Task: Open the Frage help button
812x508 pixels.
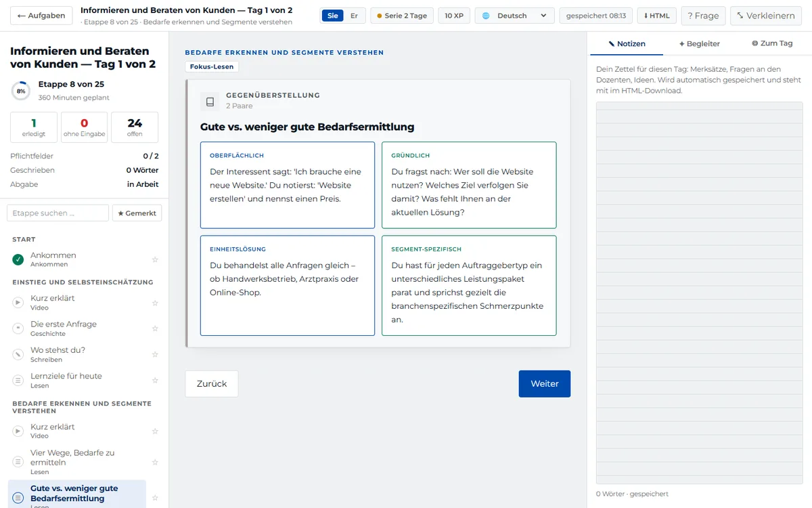Action: [703, 16]
